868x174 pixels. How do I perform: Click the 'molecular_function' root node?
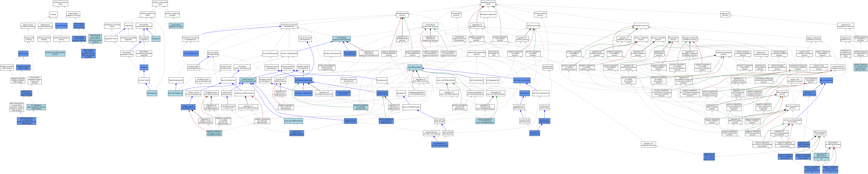pos(60,3)
